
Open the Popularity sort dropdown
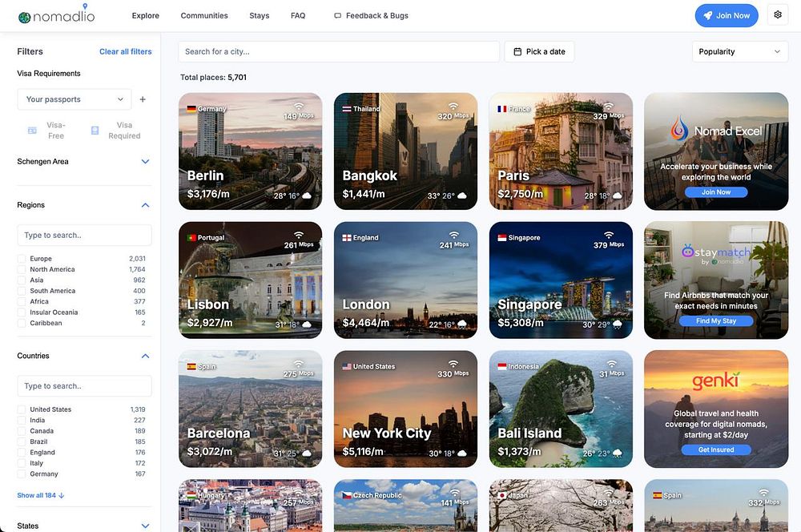coord(739,51)
